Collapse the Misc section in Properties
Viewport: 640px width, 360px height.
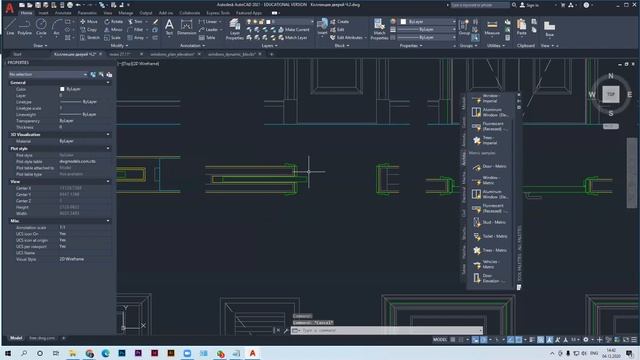[x=108, y=221]
